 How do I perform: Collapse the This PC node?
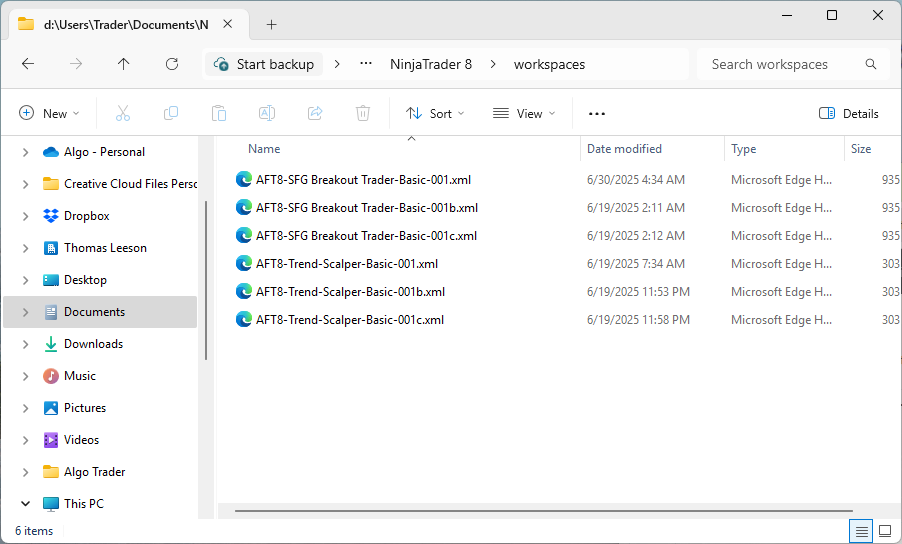coord(25,504)
